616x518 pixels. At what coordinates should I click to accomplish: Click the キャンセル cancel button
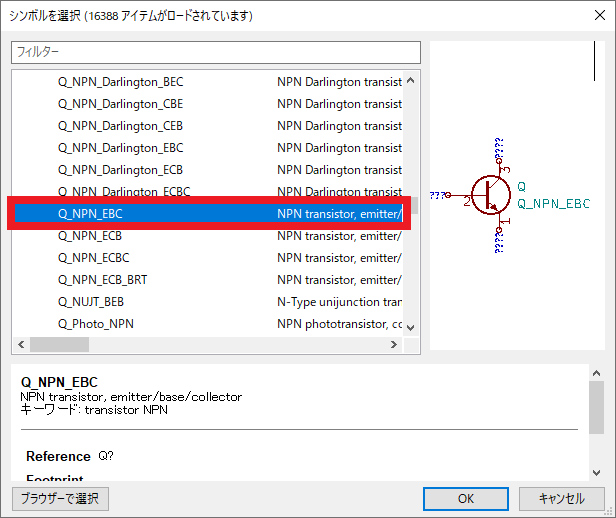(561, 498)
